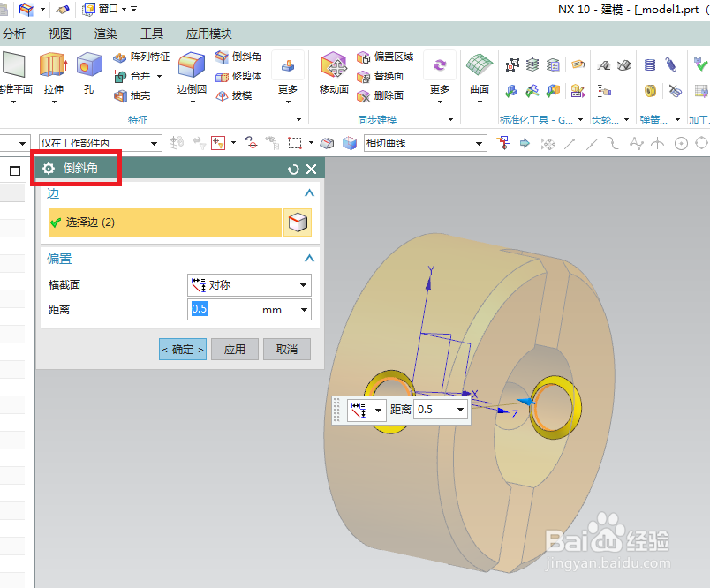
Task: Expand the 标准化工具 group dropdown
Action: [x=581, y=120]
